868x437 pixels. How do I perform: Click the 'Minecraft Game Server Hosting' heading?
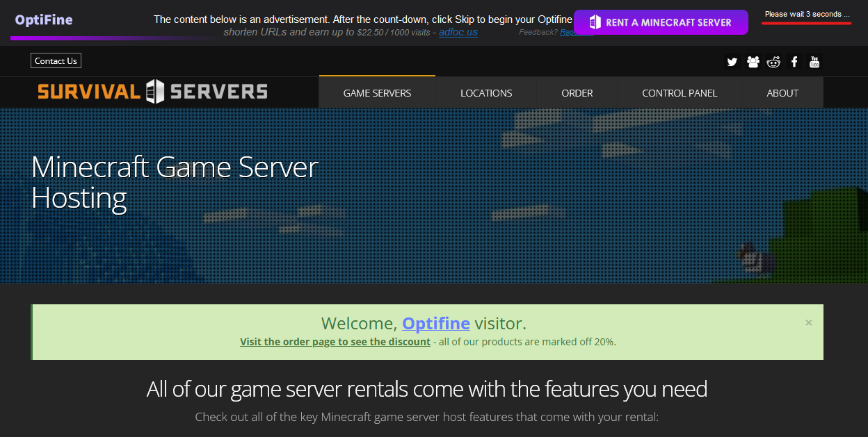click(x=175, y=182)
